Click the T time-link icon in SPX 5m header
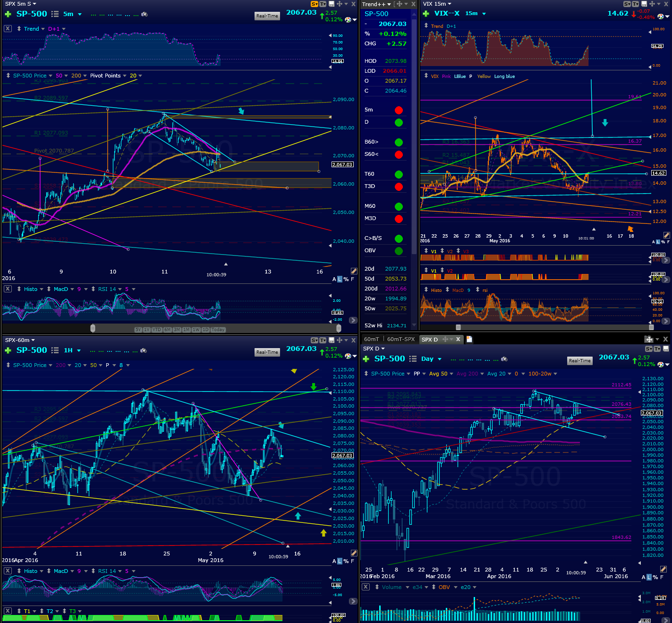The width and height of the screenshot is (672, 623). point(323,4)
